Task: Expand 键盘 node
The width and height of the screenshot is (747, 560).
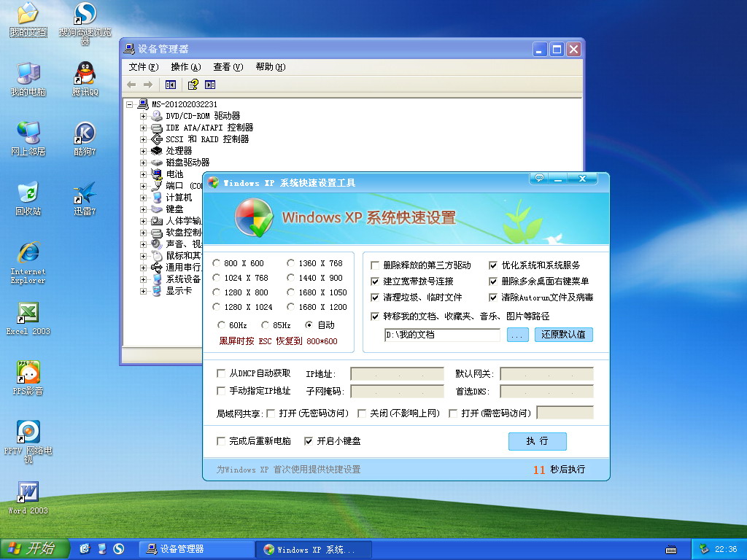Action: (x=143, y=209)
